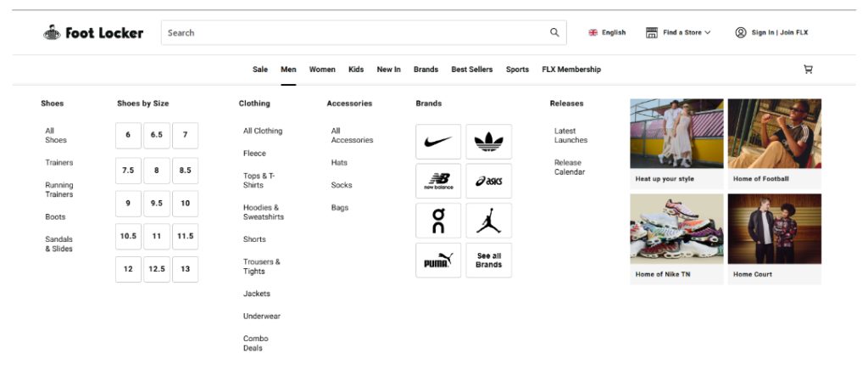Image resolution: width=868 pixels, height=370 pixels.
Task: Click inside the Search input field
Action: click(x=352, y=33)
